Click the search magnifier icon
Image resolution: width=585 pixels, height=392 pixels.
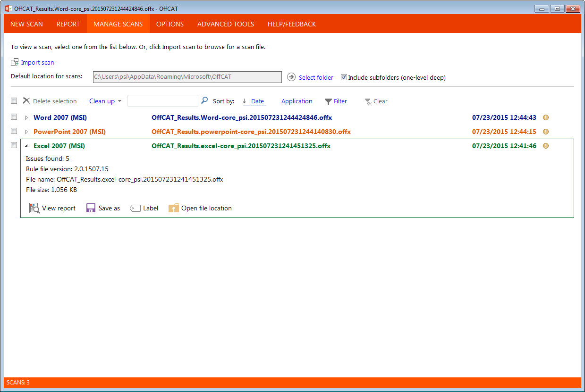204,100
